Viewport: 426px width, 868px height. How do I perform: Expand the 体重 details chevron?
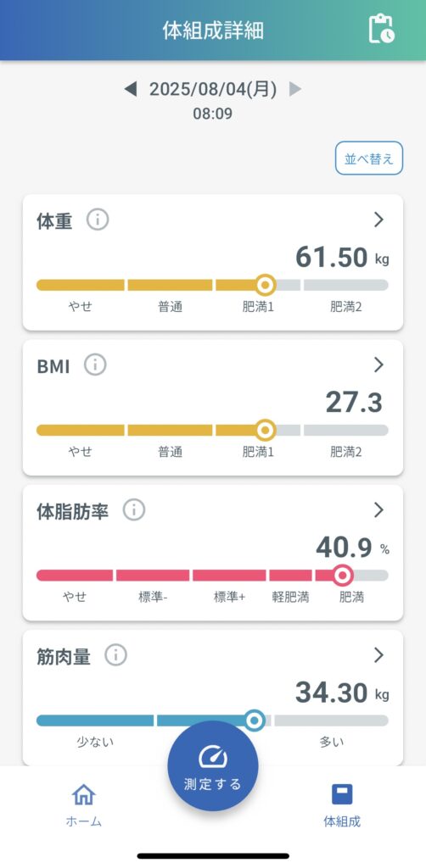[x=379, y=220]
